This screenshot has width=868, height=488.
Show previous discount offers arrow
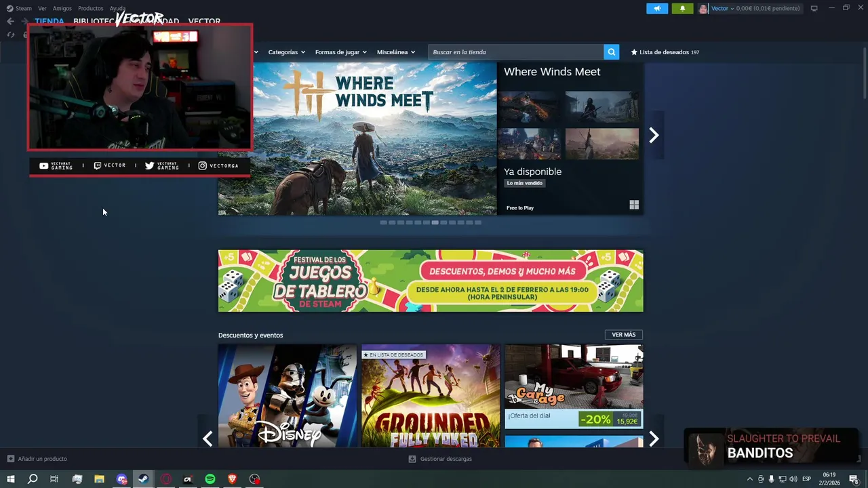click(x=208, y=439)
